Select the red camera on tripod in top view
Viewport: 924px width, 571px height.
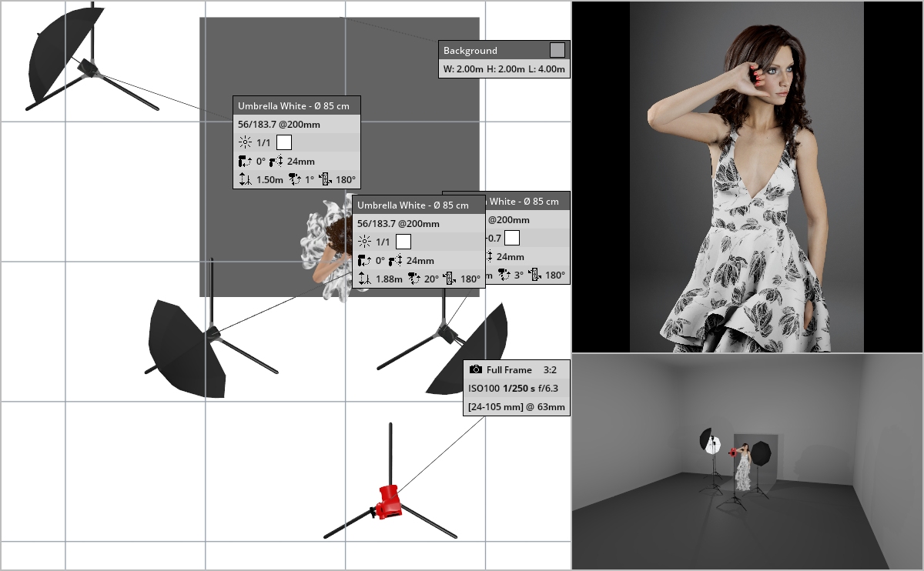pos(387,502)
